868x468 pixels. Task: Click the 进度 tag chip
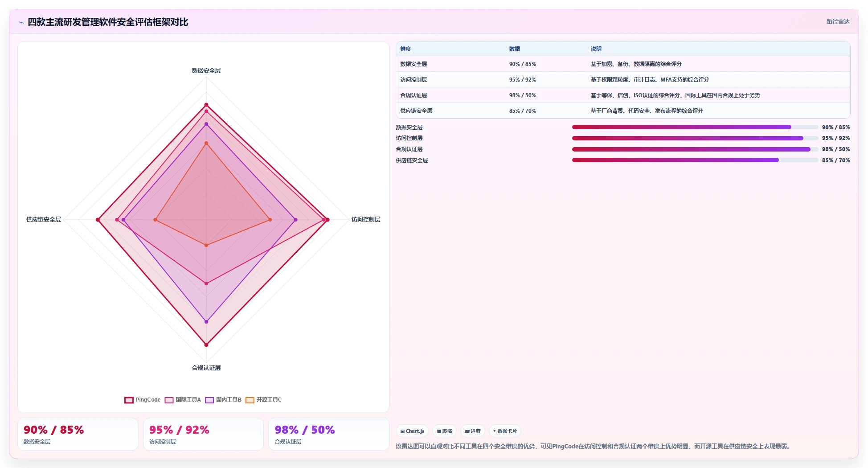click(473, 431)
